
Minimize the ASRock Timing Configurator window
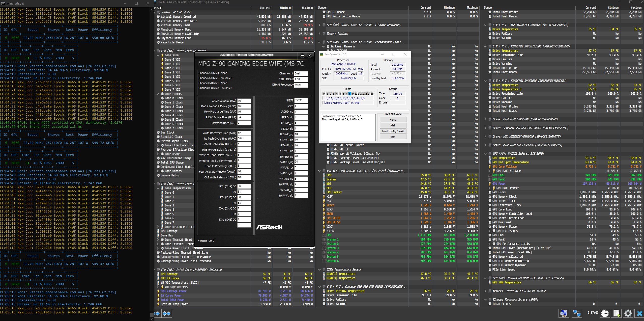pos(302,56)
